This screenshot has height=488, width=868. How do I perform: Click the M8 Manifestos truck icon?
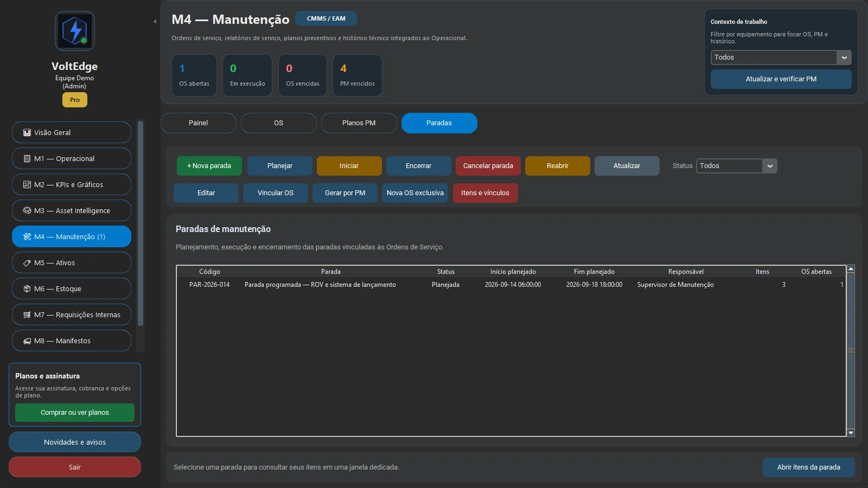27,341
